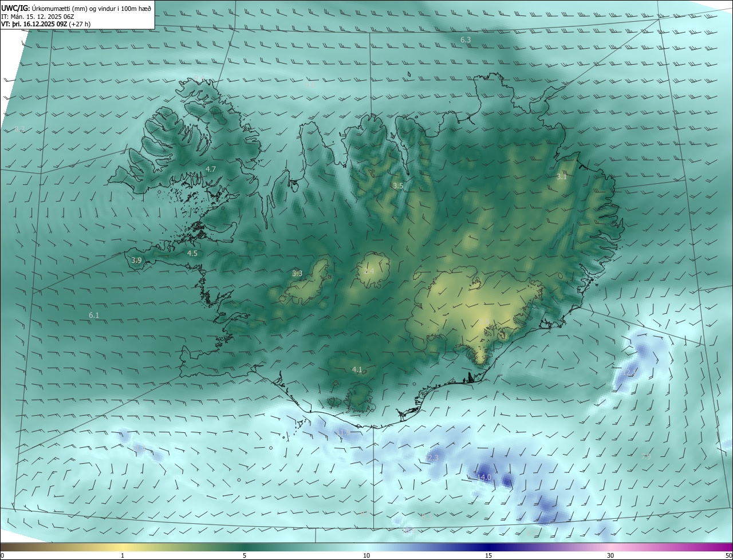Pick the 3.9 value label at Snæfellsnes tip
This screenshot has width=733, height=560.
pos(136,260)
